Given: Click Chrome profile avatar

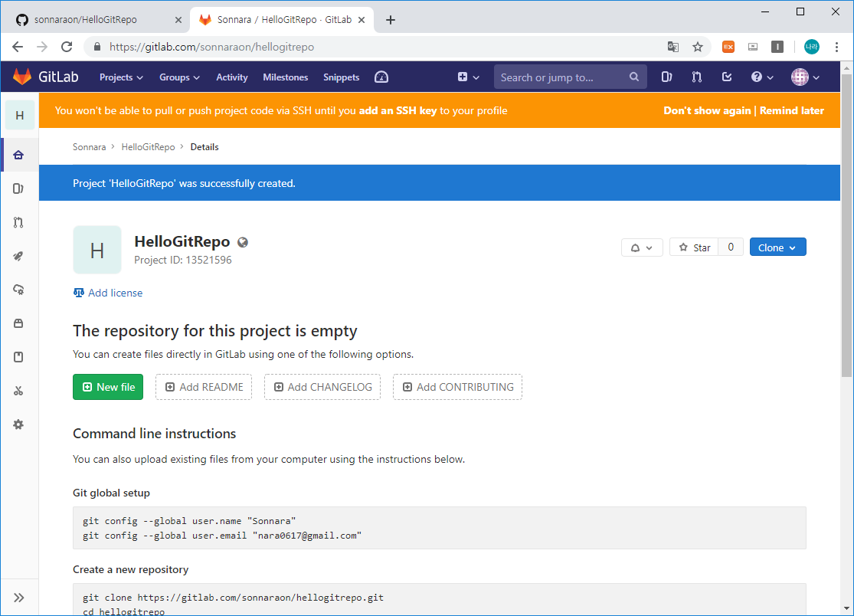Looking at the screenshot, I should 812,47.
